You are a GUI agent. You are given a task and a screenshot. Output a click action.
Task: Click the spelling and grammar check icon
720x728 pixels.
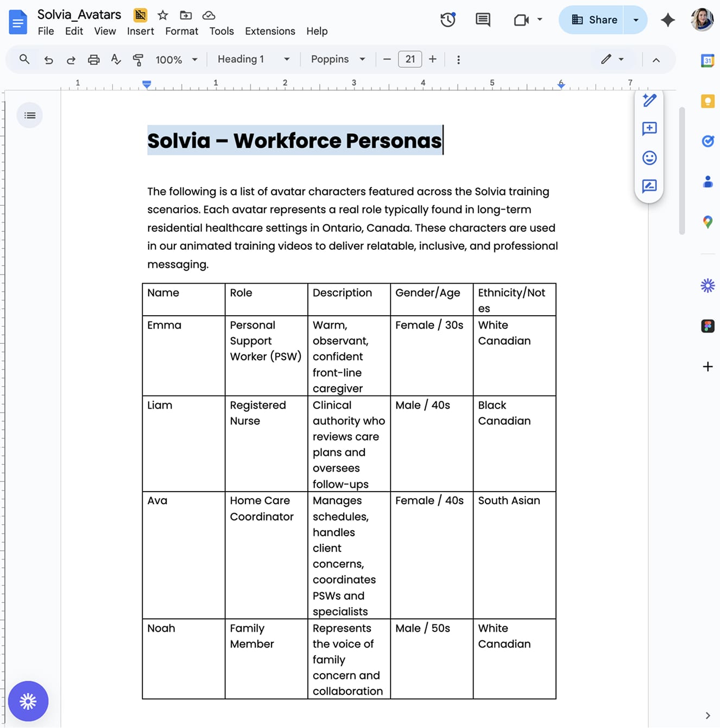point(116,60)
